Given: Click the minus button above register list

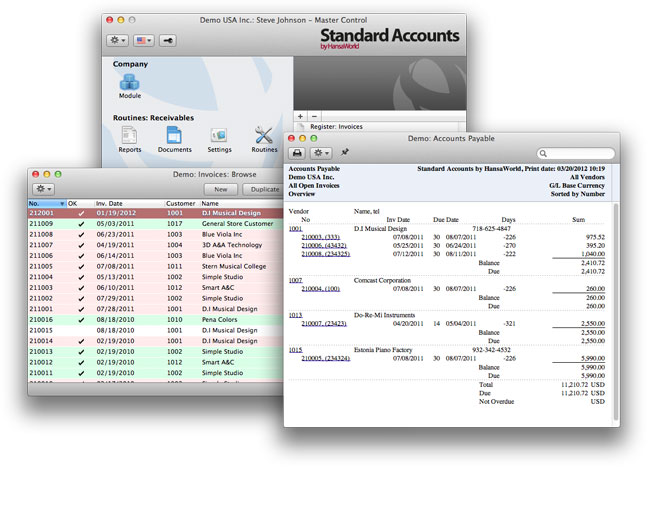Looking at the screenshot, I should (x=314, y=117).
